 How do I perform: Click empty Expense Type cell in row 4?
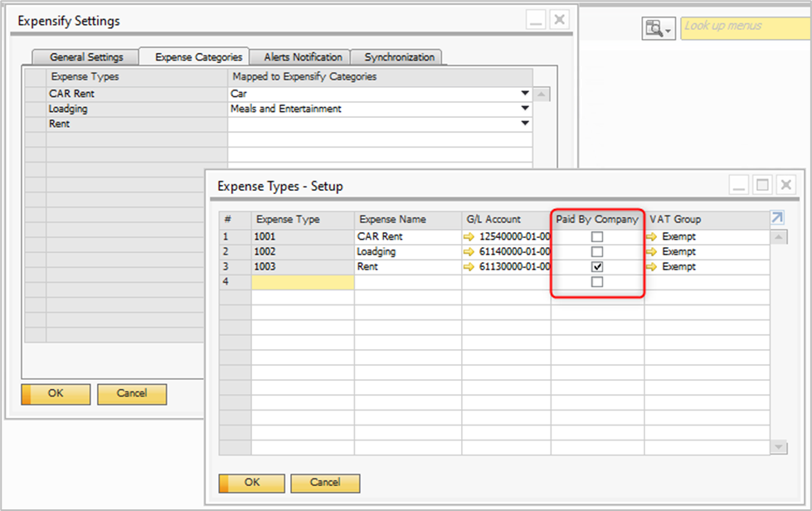303,282
